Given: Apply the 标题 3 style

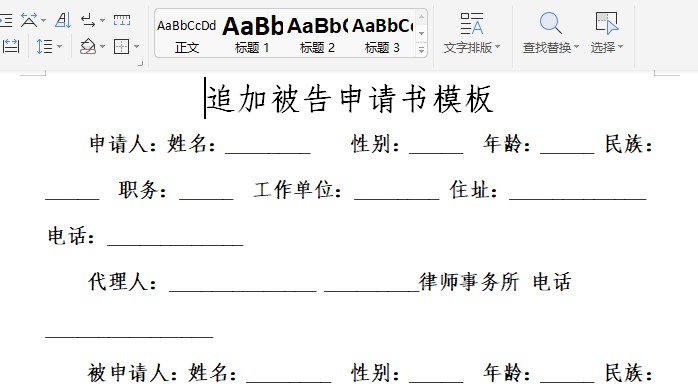Looking at the screenshot, I should [x=382, y=34].
